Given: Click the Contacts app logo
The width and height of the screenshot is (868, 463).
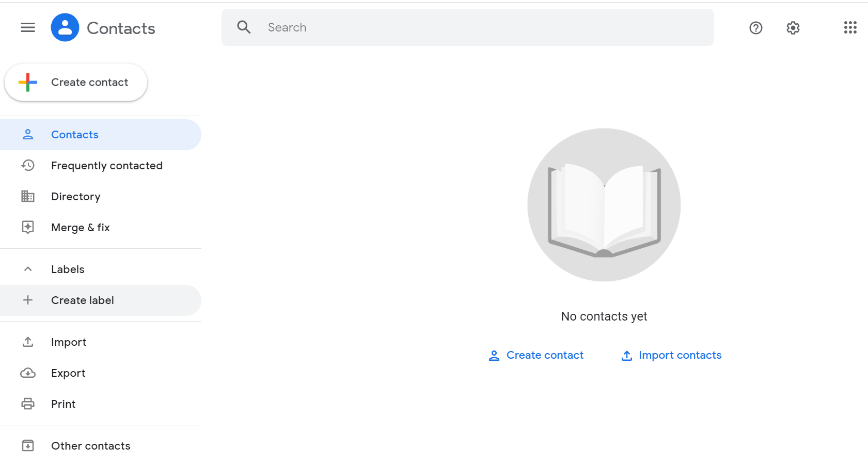Looking at the screenshot, I should pos(65,27).
